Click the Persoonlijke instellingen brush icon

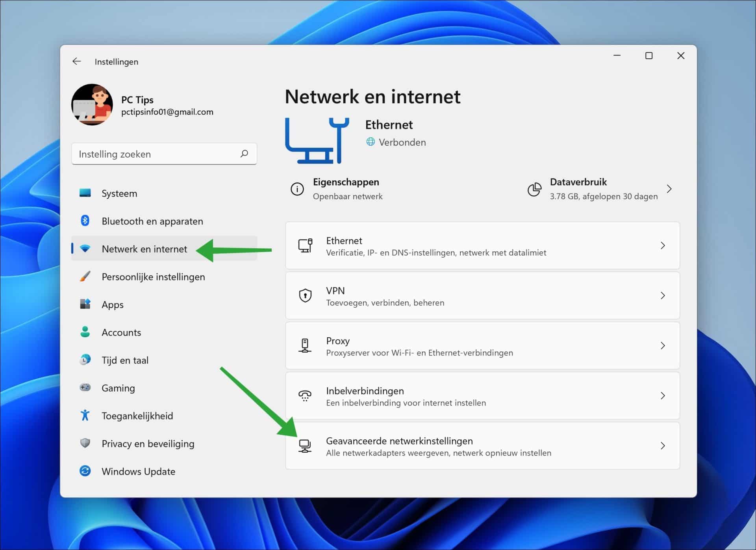[x=85, y=277]
